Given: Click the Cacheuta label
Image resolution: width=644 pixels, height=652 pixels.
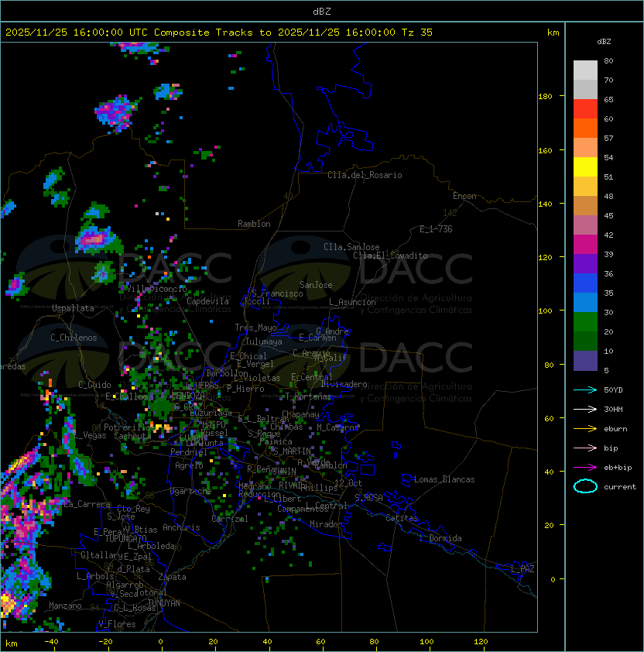Looking at the screenshot, I should click(x=132, y=436).
